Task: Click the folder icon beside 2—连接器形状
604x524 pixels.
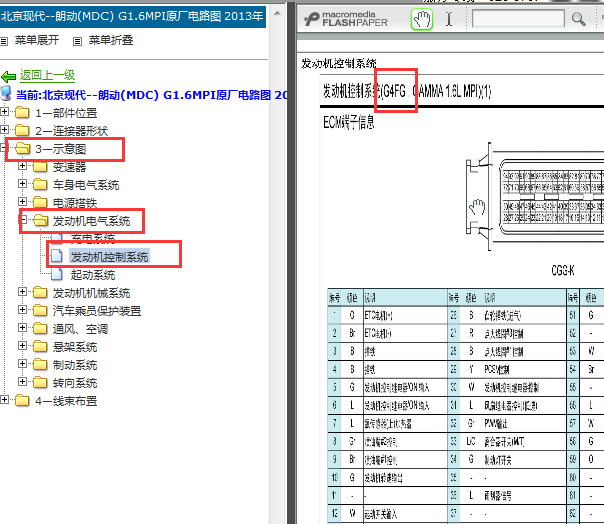Action: click(22, 131)
